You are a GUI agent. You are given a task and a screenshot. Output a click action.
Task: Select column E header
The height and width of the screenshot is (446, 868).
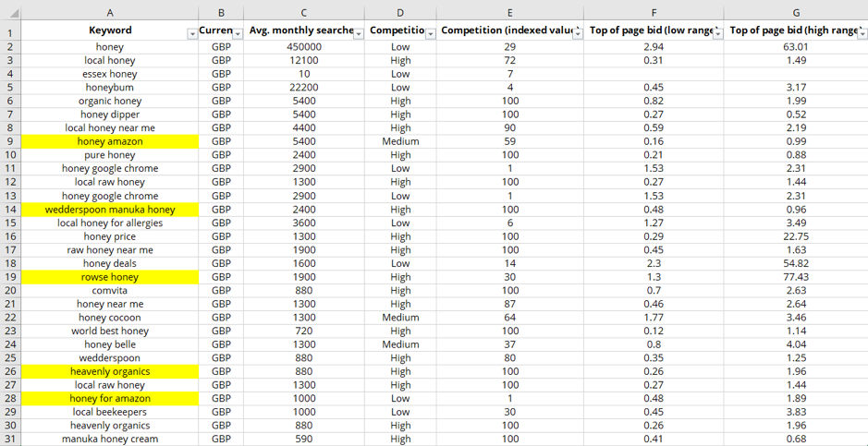(x=510, y=13)
